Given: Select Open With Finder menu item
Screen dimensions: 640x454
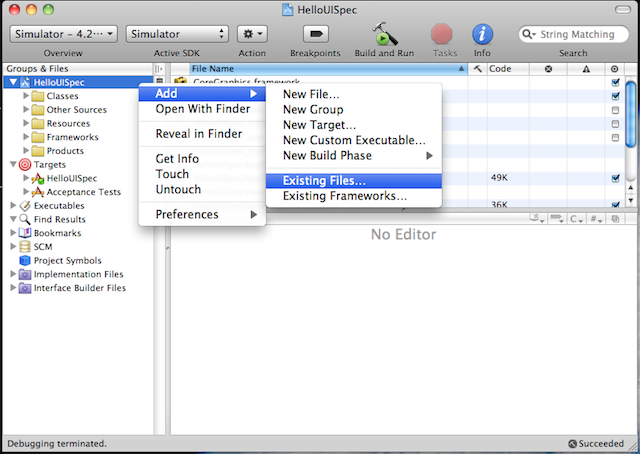Looking at the screenshot, I should click(x=202, y=109).
